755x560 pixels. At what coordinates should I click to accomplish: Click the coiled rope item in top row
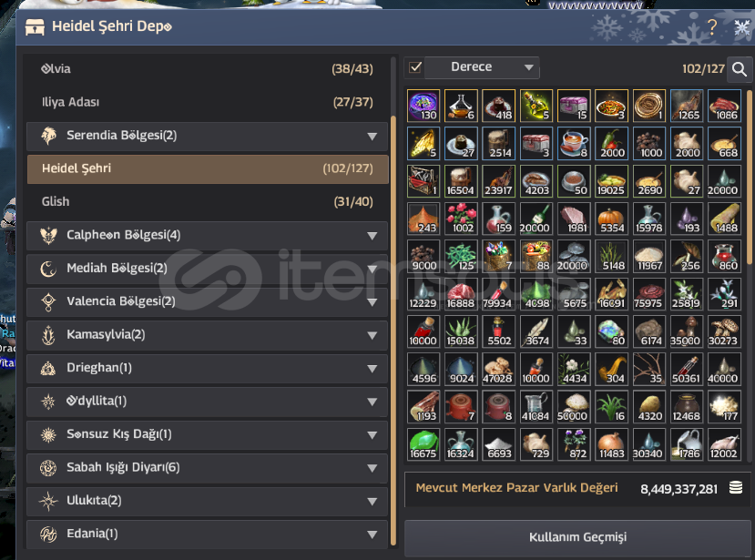click(x=649, y=106)
